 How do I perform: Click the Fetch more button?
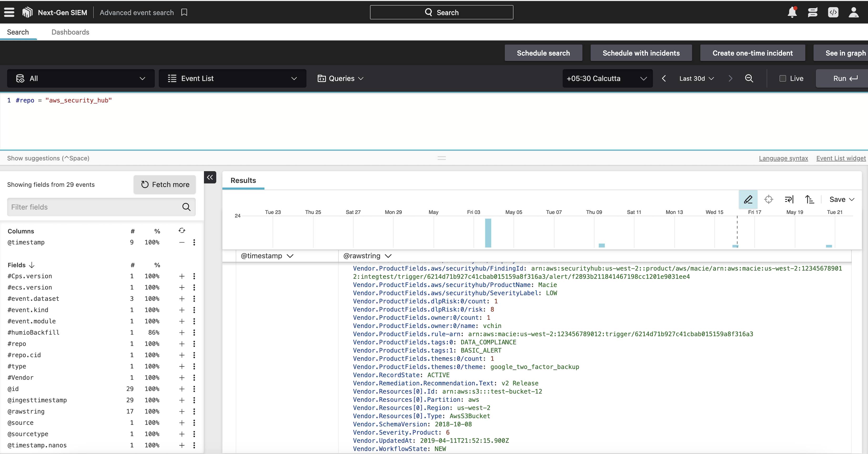pos(165,185)
